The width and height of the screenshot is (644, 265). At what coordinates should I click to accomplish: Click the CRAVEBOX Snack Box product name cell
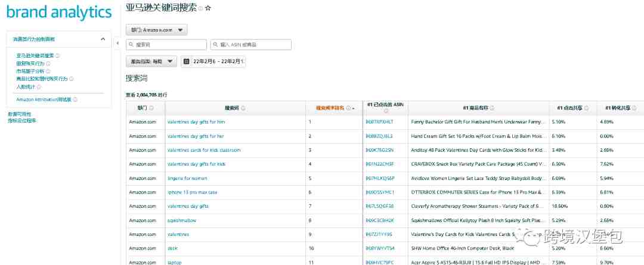478,164
